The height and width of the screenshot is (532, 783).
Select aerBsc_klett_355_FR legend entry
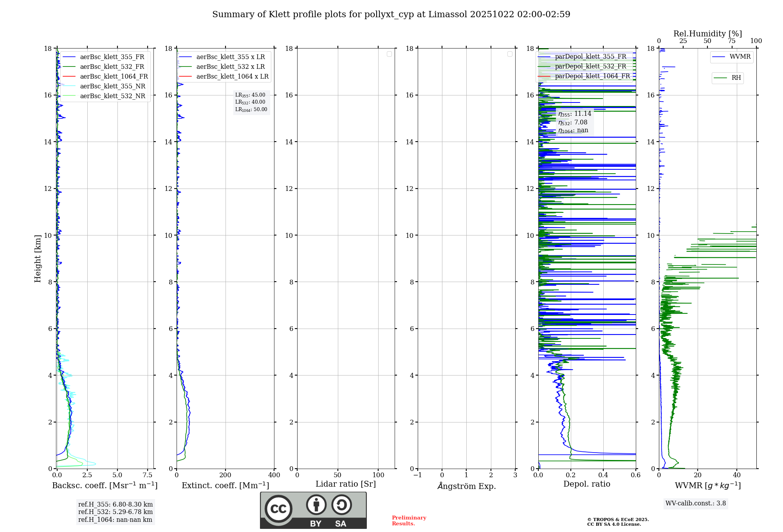point(112,57)
